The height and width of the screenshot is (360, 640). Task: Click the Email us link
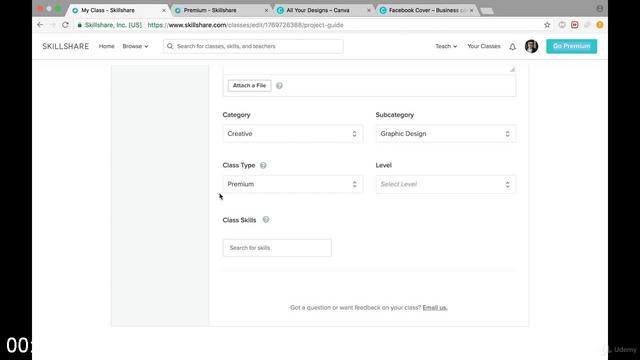[x=435, y=308]
